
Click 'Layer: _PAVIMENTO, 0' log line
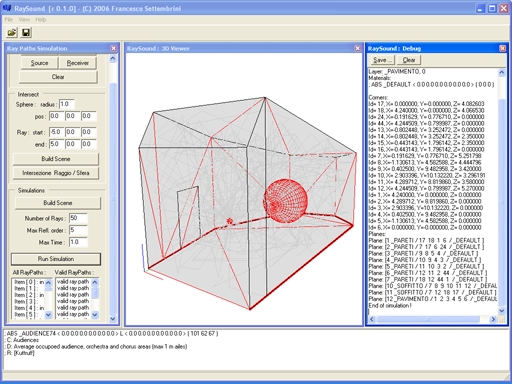(397, 72)
